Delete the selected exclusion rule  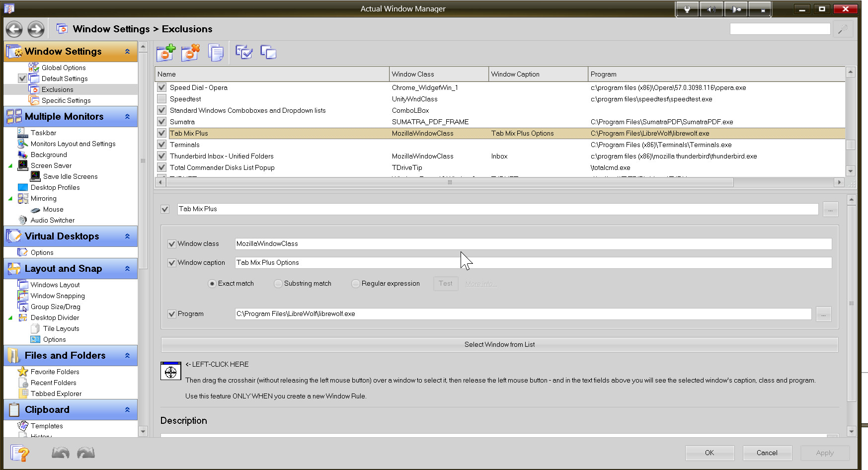point(190,52)
